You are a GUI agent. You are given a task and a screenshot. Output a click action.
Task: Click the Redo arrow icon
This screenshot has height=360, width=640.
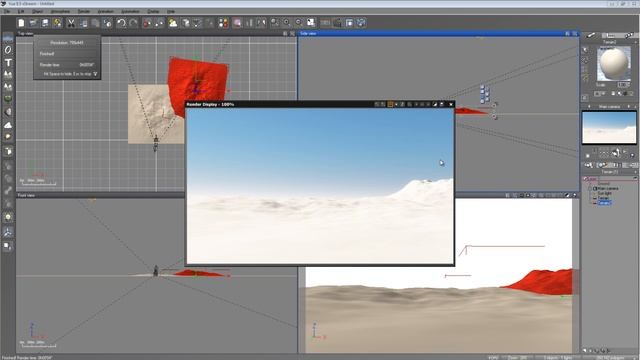tap(133, 23)
